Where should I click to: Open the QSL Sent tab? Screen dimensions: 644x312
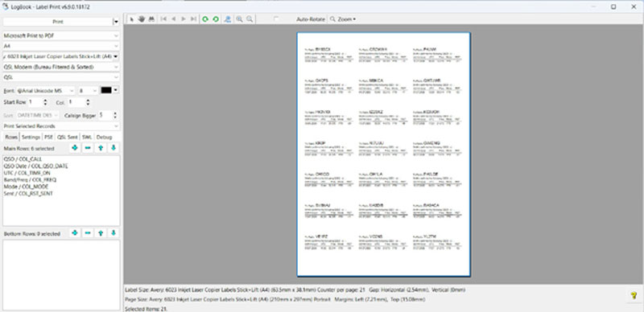[x=67, y=138]
